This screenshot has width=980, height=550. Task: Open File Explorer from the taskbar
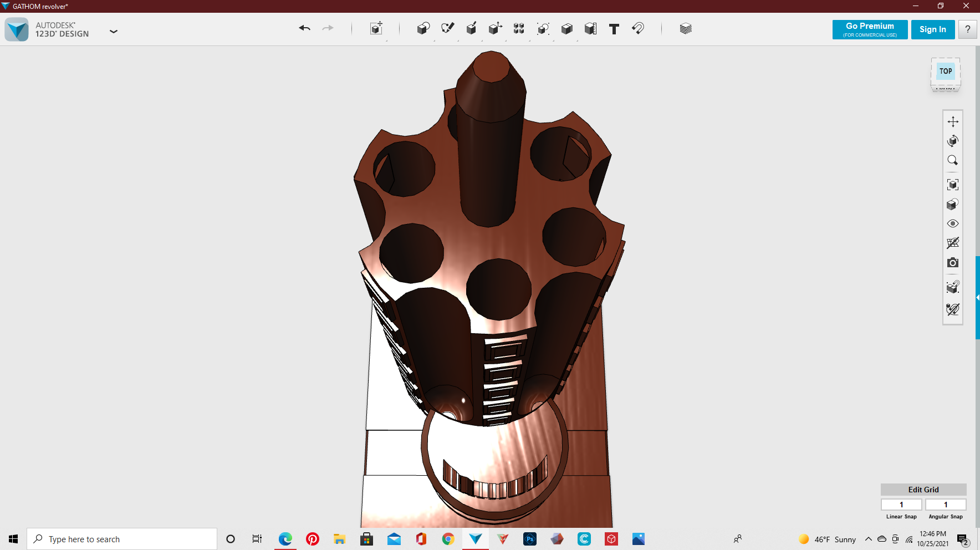(x=340, y=539)
